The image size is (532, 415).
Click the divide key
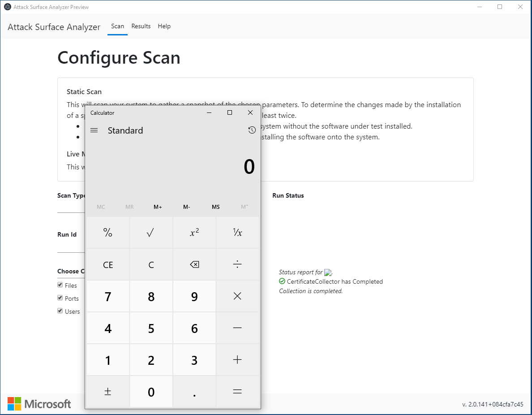tap(237, 264)
